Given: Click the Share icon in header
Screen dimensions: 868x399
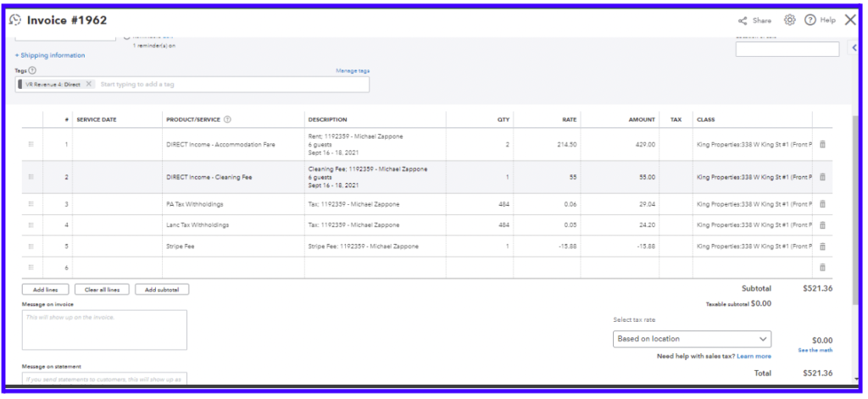Looking at the screenshot, I should tap(743, 20).
